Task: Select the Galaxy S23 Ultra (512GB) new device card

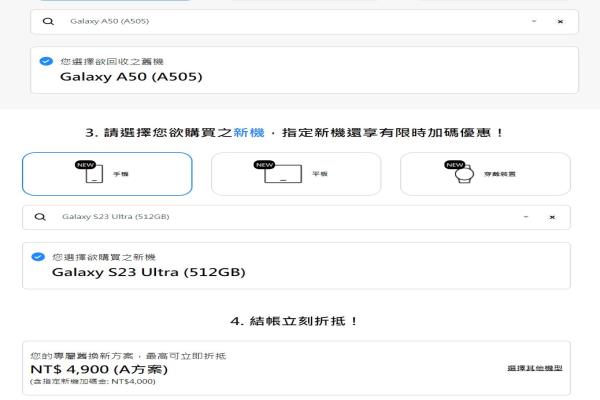Action: pyautogui.click(x=296, y=266)
